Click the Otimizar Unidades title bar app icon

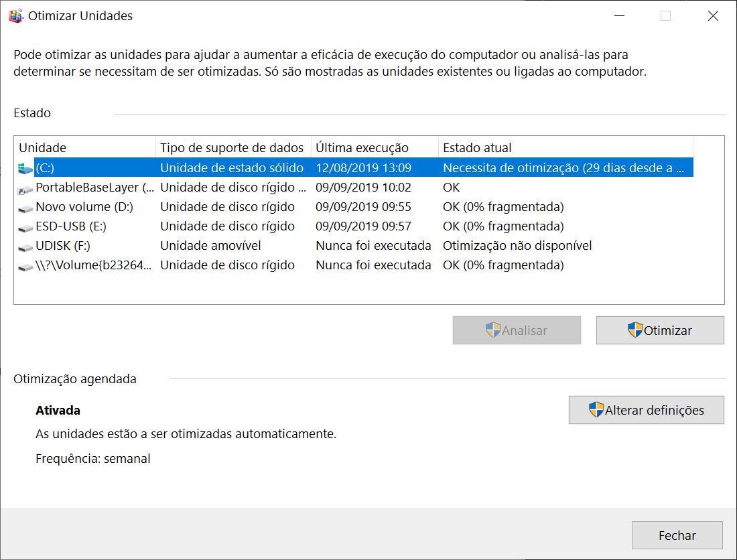(x=16, y=16)
